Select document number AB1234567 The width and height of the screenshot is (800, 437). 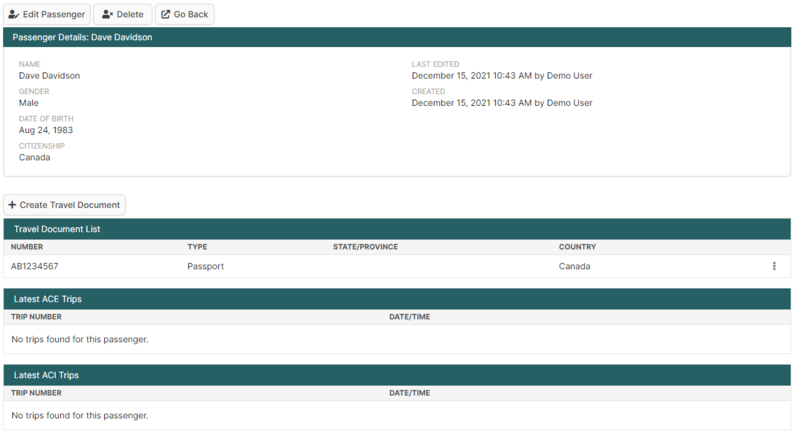tap(35, 267)
